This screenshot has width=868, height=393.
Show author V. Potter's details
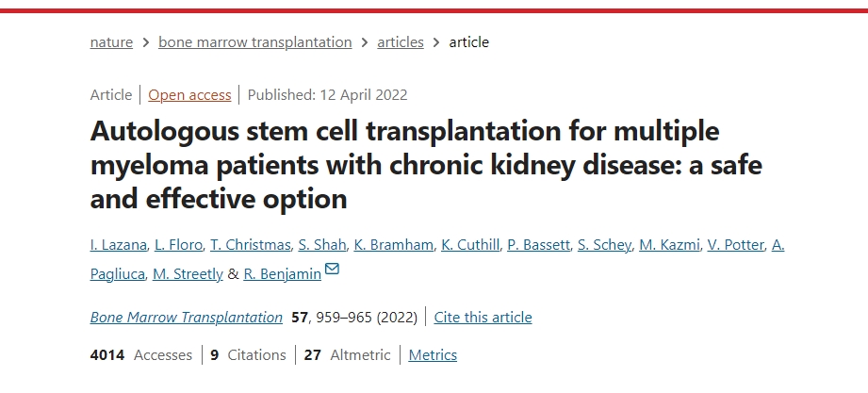coord(738,245)
